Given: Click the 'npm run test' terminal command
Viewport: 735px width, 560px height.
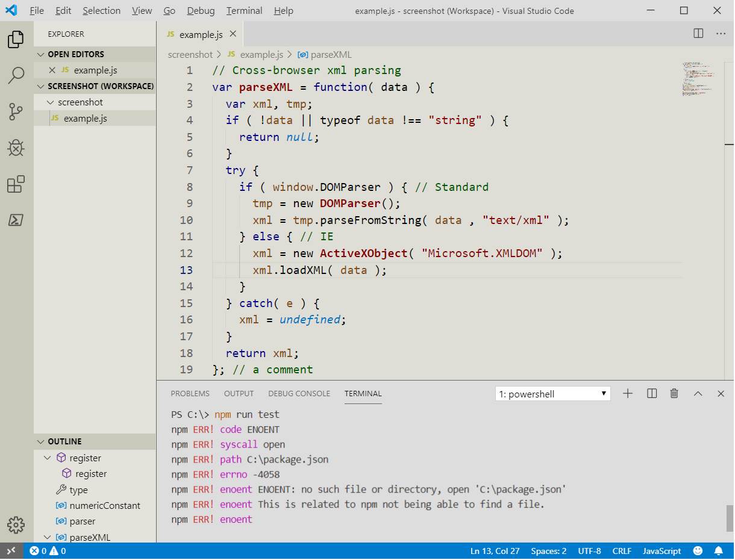Looking at the screenshot, I should 247,414.
